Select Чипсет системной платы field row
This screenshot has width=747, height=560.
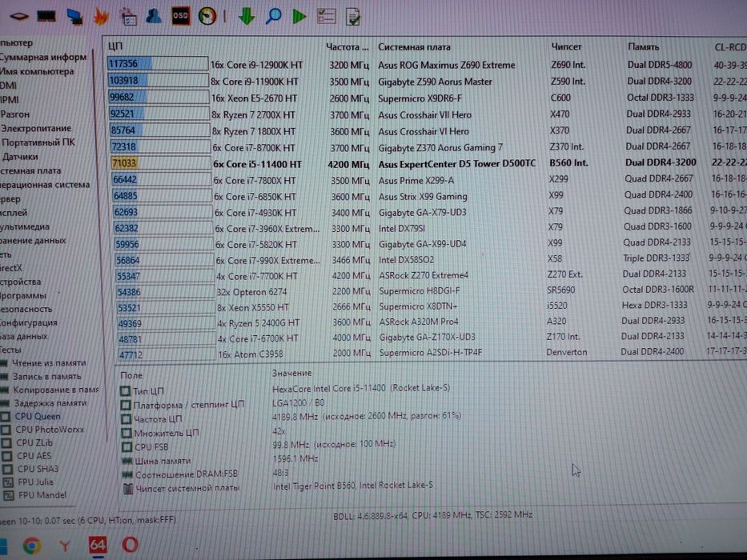point(278,487)
